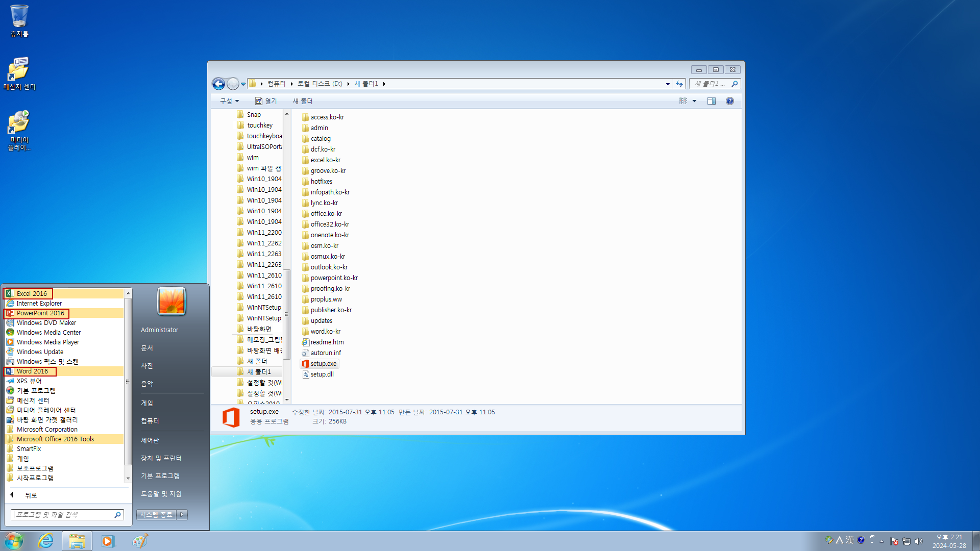Image resolution: width=980 pixels, height=551 pixels.
Task: Click the volume speaker tray icon
Action: 919,541
